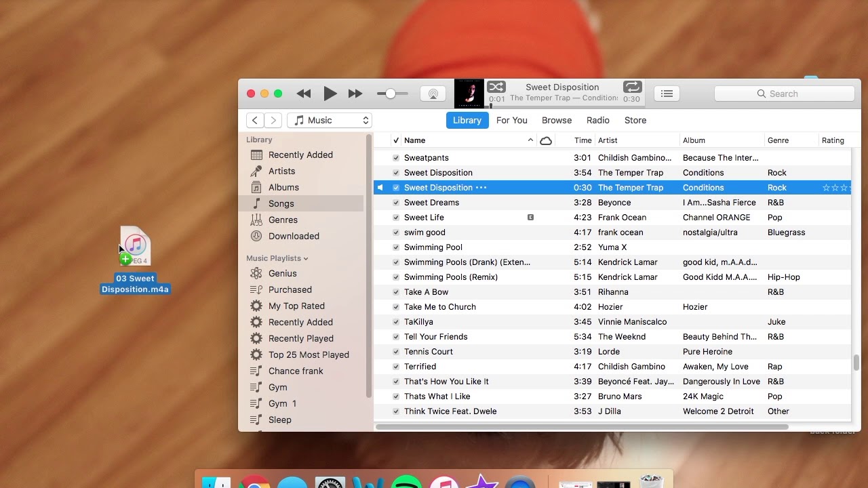Uncheck the Sweatpants song checkbox
The height and width of the screenshot is (488, 868).
(x=396, y=158)
